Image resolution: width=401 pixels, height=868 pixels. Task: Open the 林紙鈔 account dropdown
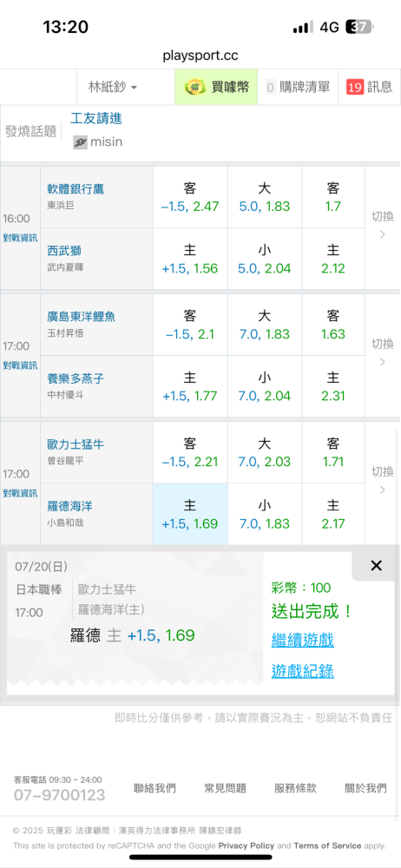click(113, 87)
